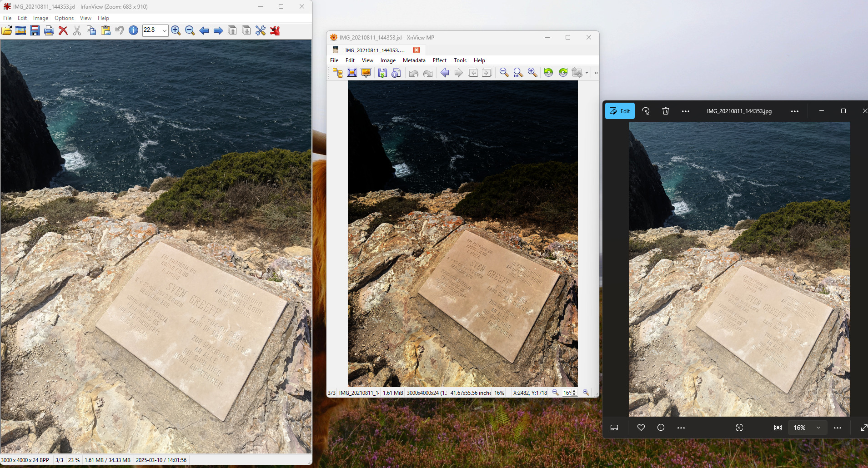Open file properties info icon in XnView MP

396,73
